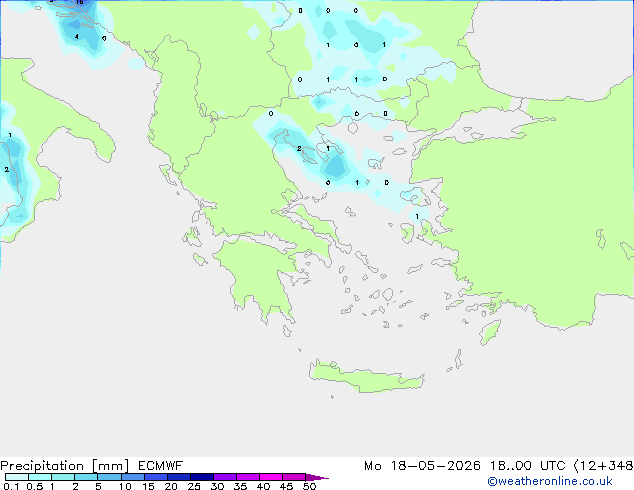Click the 10–15 mm legend color swatch
The width and height of the screenshot is (634, 490).
tap(133, 477)
